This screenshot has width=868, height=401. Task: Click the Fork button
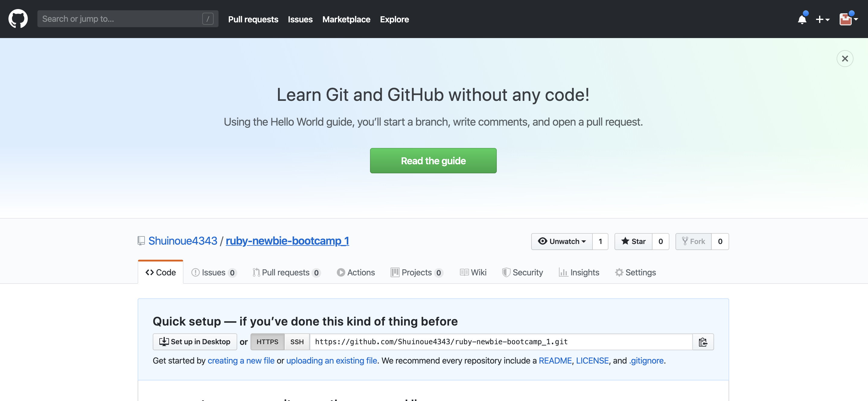point(693,242)
